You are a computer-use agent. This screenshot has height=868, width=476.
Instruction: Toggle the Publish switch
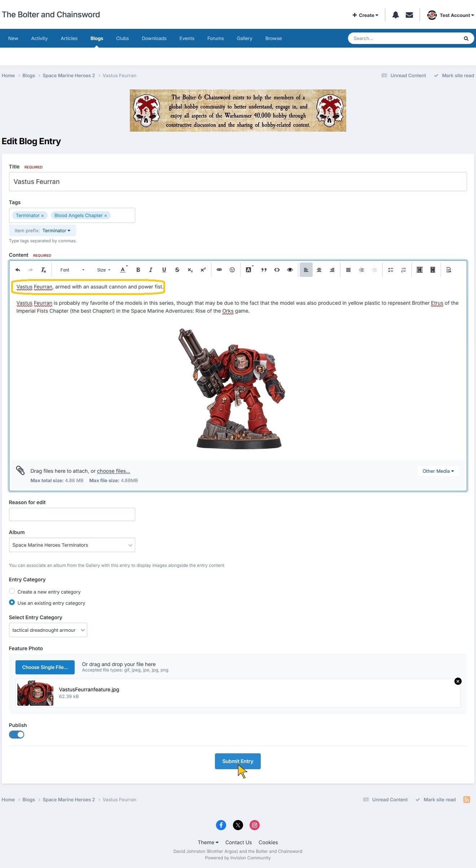point(17,735)
